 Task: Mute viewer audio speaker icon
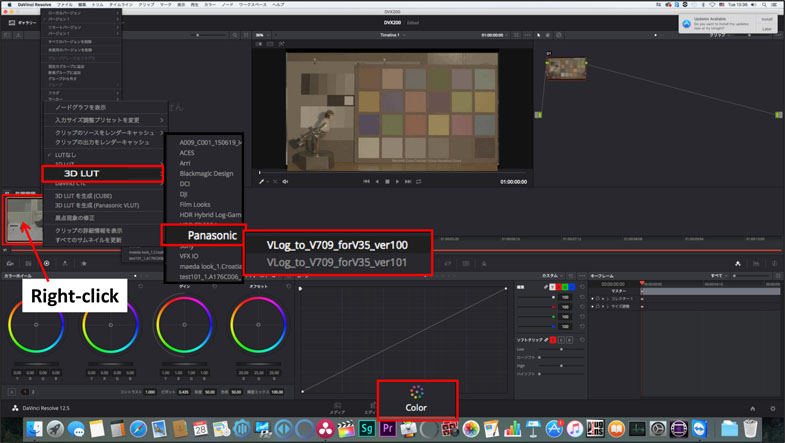(x=285, y=182)
